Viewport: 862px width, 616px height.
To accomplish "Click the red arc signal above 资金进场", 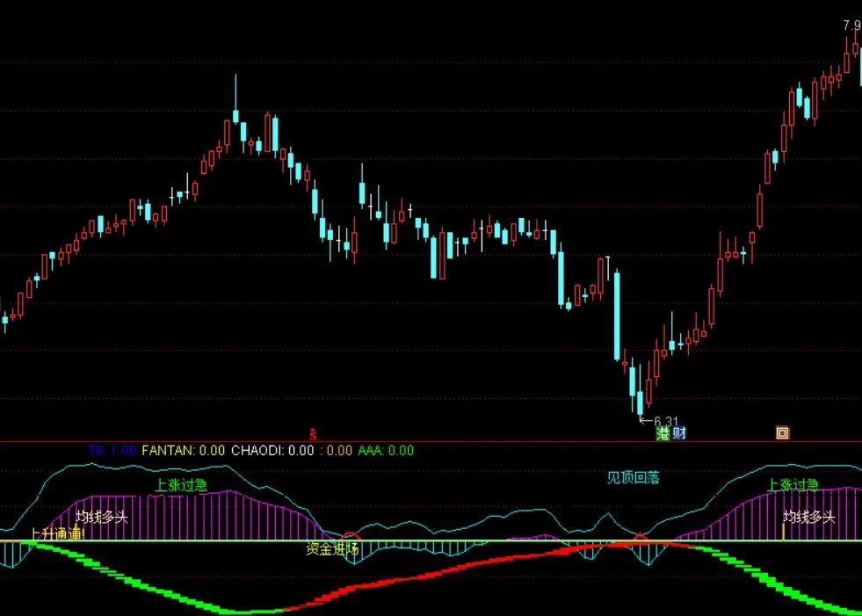I will point(351,536).
